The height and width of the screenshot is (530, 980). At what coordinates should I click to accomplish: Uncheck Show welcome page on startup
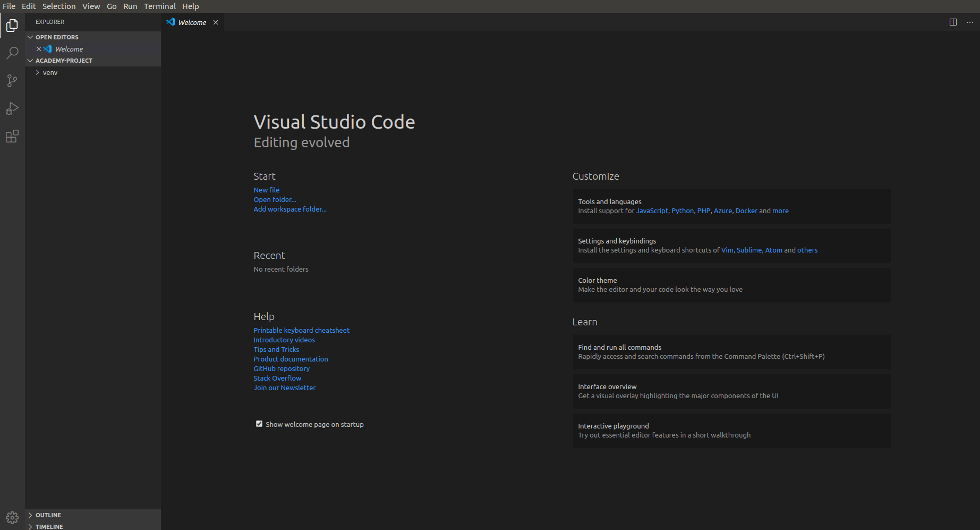tap(259, 424)
